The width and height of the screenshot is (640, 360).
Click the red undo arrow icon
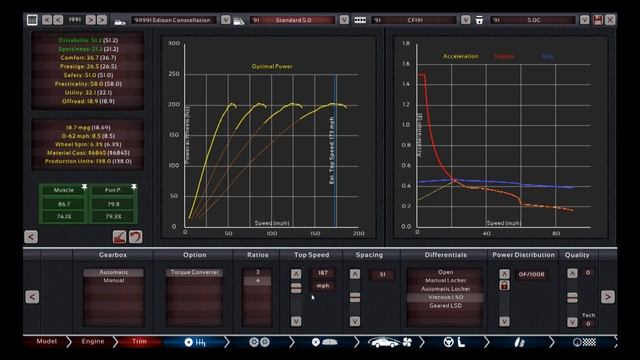pos(136,237)
